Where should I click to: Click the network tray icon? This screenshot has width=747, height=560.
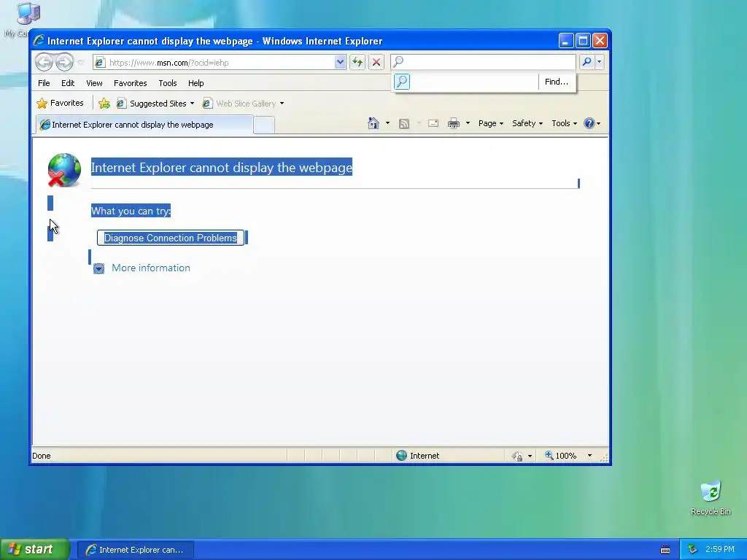click(693, 550)
